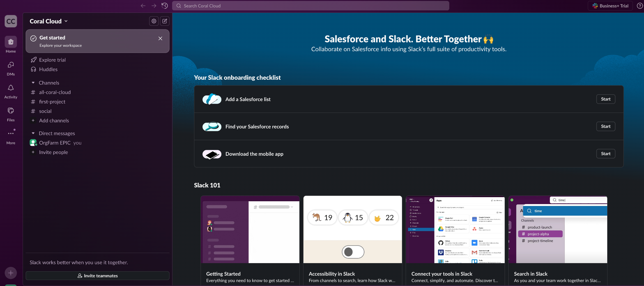
Task: Click the help question mark icon
Action: [640, 6]
